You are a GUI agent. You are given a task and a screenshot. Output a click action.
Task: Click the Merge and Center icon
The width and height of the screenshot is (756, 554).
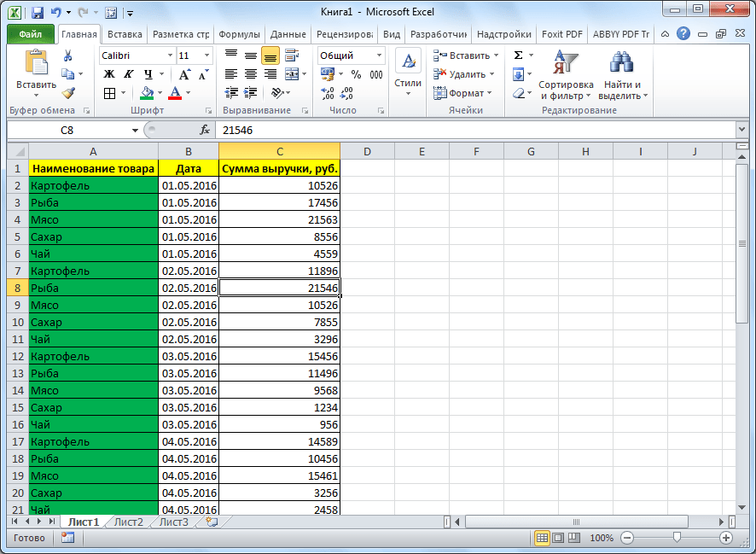[x=291, y=74]
